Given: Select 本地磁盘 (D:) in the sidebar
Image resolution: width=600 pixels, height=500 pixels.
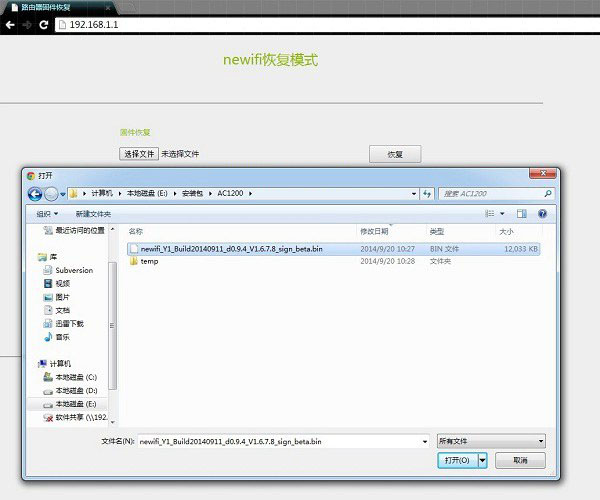Looking at the screenshot, I should [70, 391].
